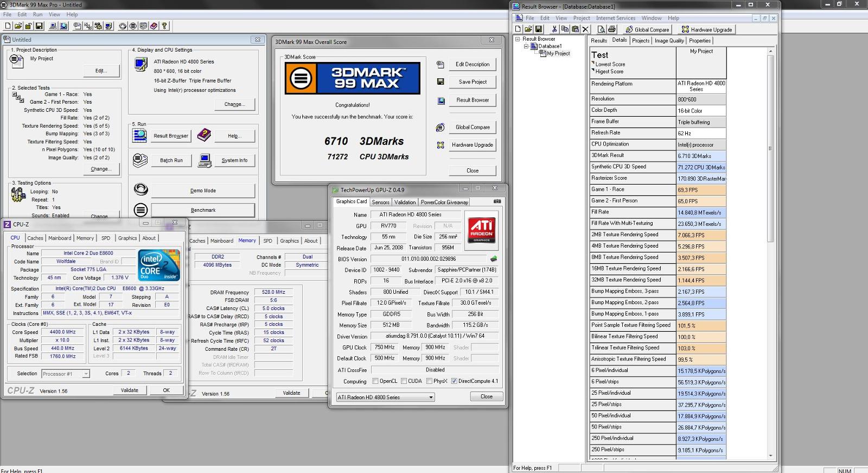Click Open icon in Result Browser toolbar
868x473 pixels.
pos(528,29)
